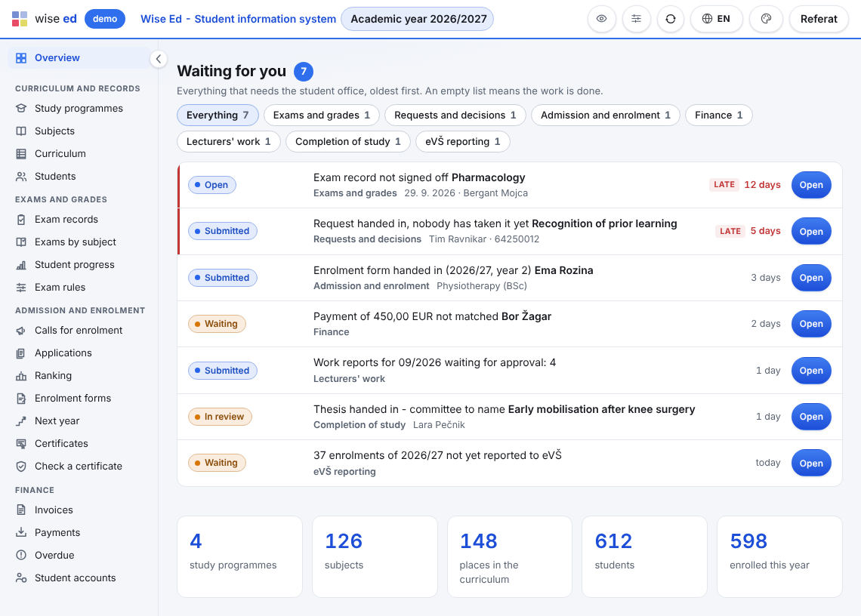The width and height of the screenshot is (861, 616).
Task: Select Requests and decisions filter
Action: (x=455, y=115)
